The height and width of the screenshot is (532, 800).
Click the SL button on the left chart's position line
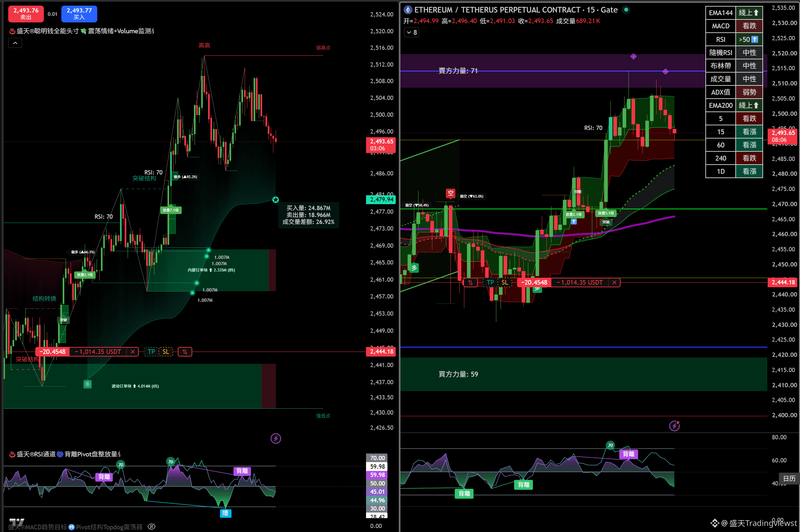(166, 352)
